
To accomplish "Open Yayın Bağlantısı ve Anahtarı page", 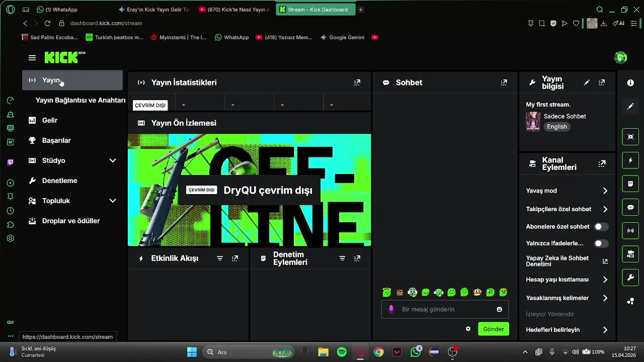I will tap(80, 100).
